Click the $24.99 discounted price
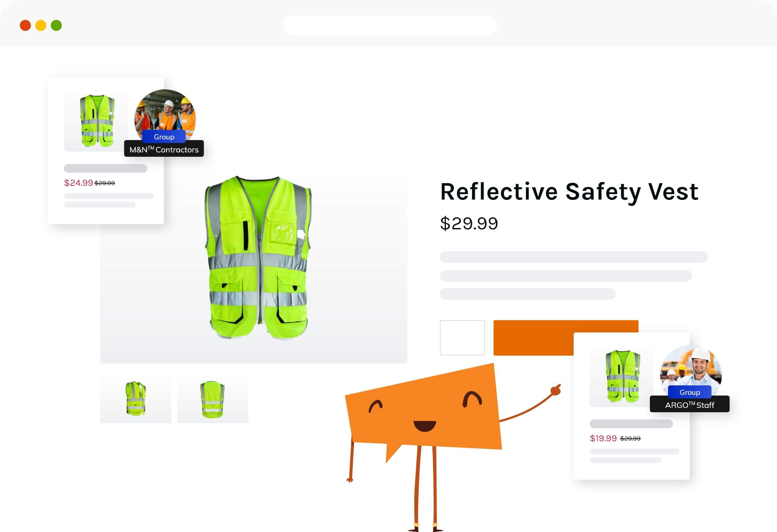This screenshot has height=532, width=777. (x=78, y=183)
